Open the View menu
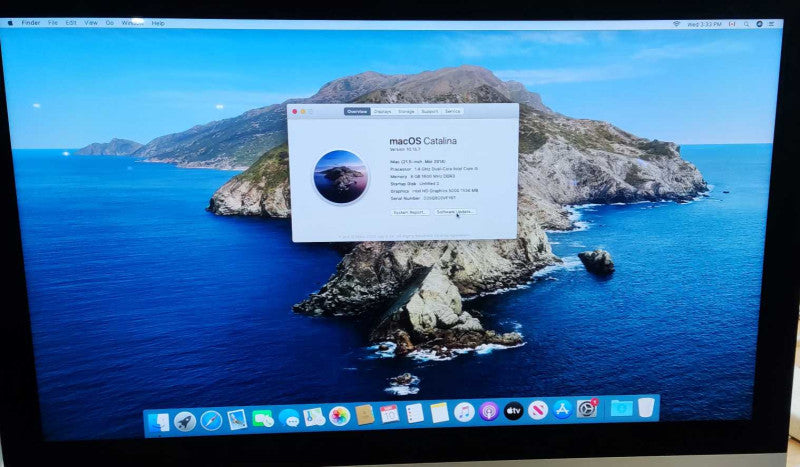800x467 pixels. point(91,23)
